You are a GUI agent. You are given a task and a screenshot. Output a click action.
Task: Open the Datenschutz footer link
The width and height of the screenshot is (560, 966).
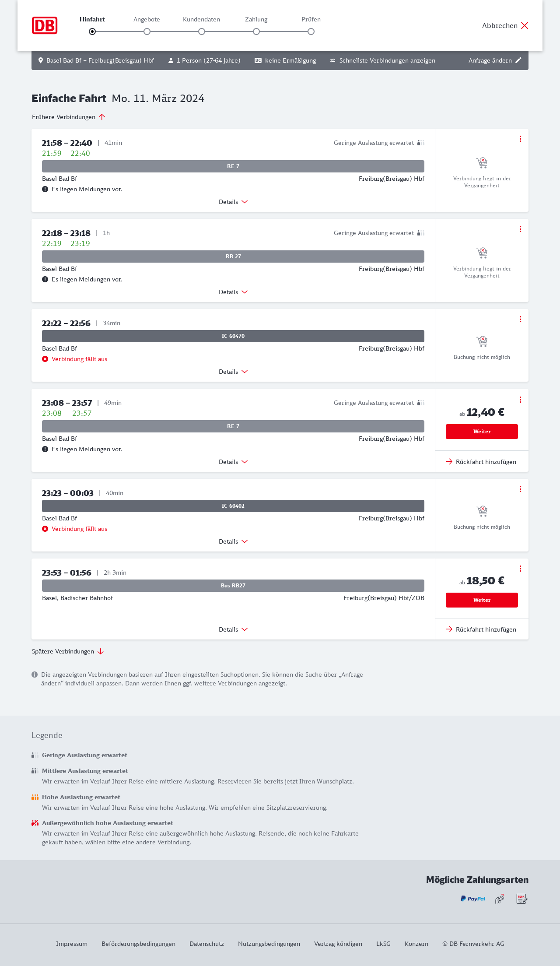[206, 944]
